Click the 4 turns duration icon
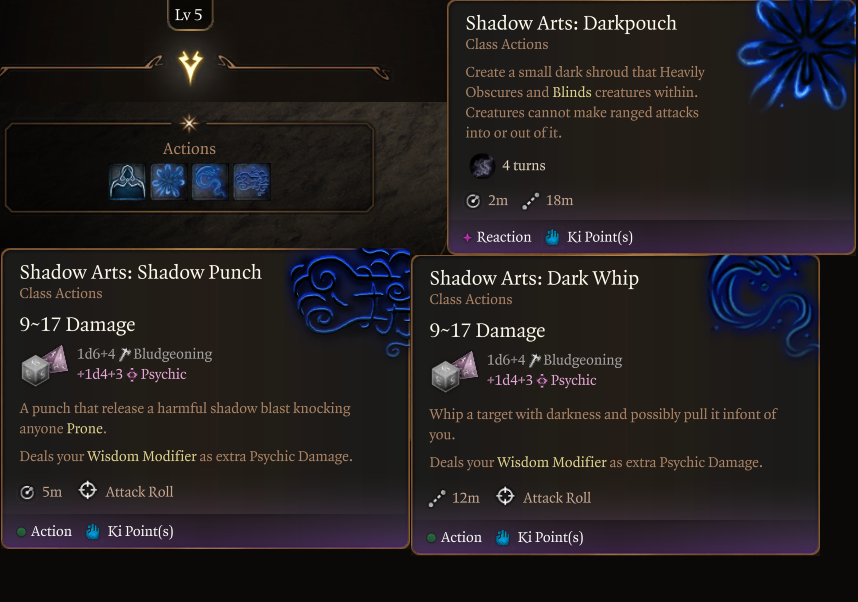Image resolution: width=858 pixels, height=602 pixels. [482, 165]
